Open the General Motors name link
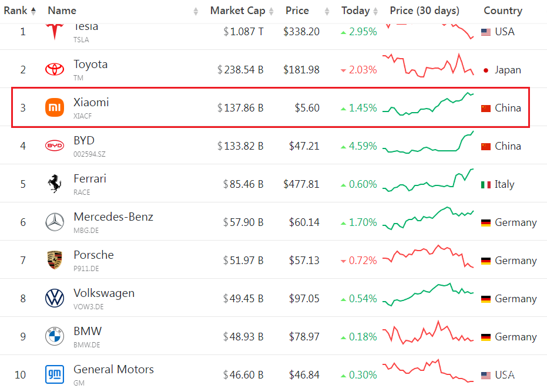This screenshot has height=392, width=547. (x=113, y=370)
